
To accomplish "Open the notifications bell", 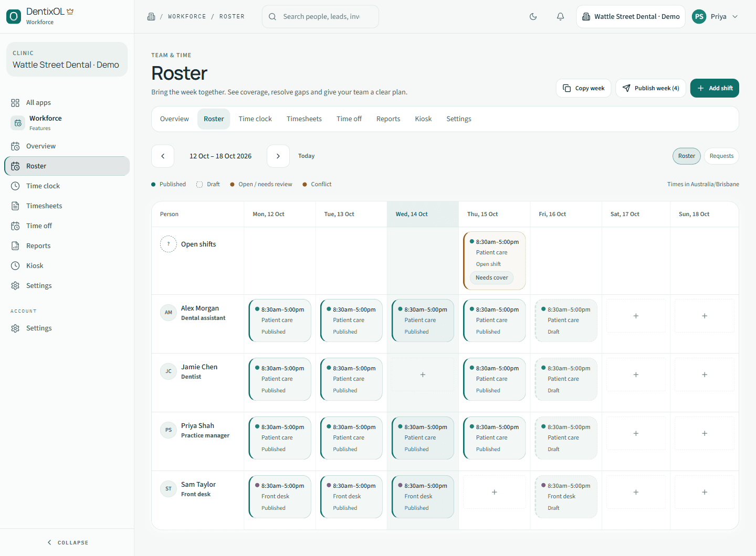I will 560,17.
